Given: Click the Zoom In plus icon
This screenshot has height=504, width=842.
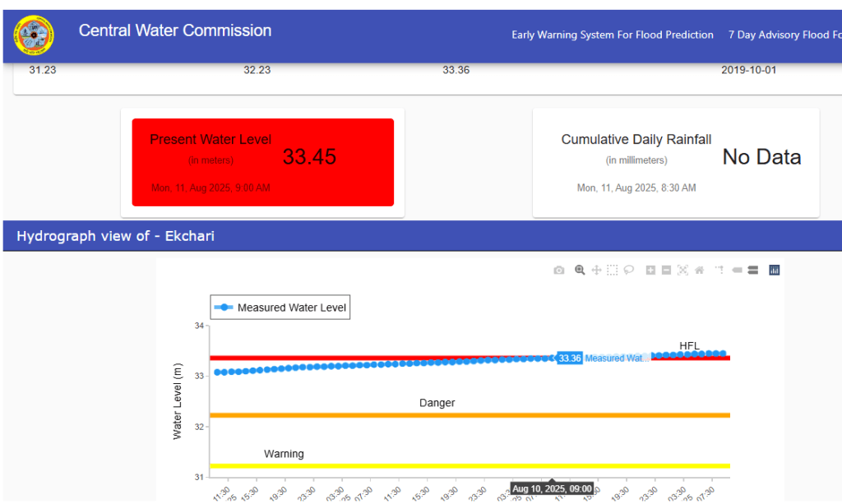Looking at the screenshot, I should [x=650, y=270].
